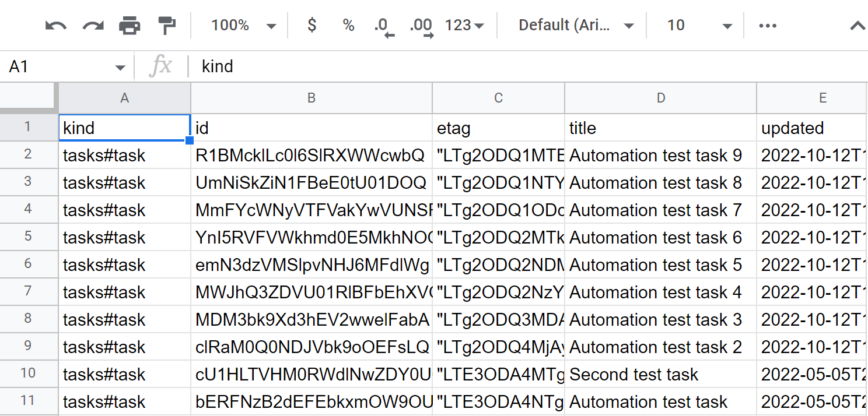The image size is (868, 416).
Task: Click the Undo arrow icon
Action: pos(56,26)
